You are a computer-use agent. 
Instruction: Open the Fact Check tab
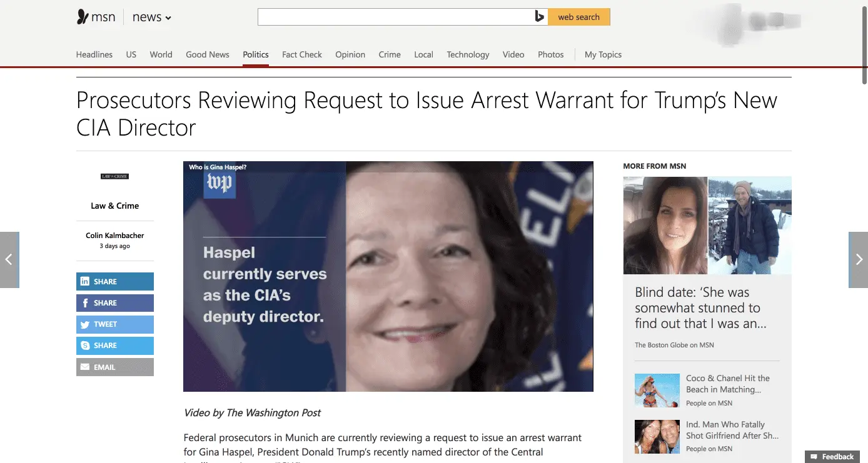[x=302, y=54]
